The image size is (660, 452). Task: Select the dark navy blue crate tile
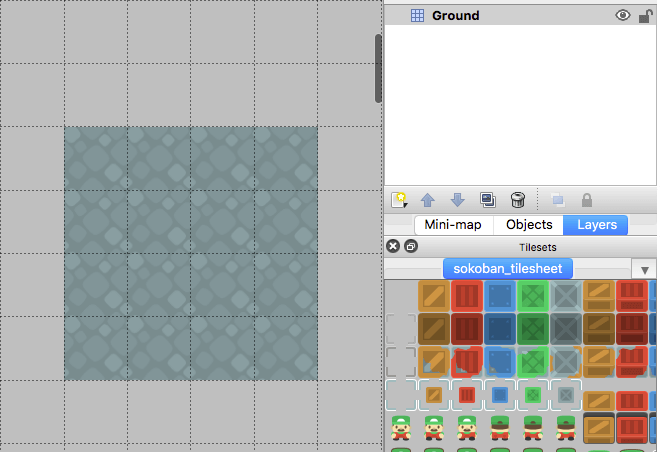(x=500, y=329)
